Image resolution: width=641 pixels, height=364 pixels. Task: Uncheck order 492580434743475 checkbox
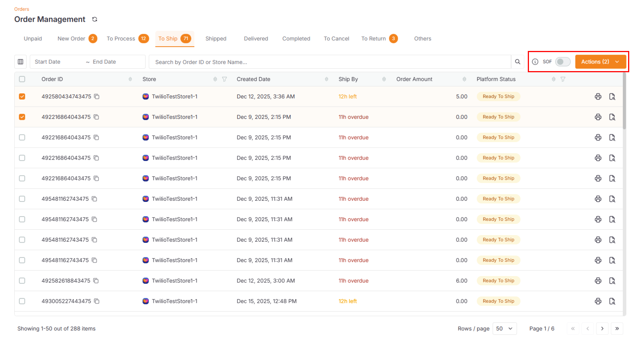point(22,97)
